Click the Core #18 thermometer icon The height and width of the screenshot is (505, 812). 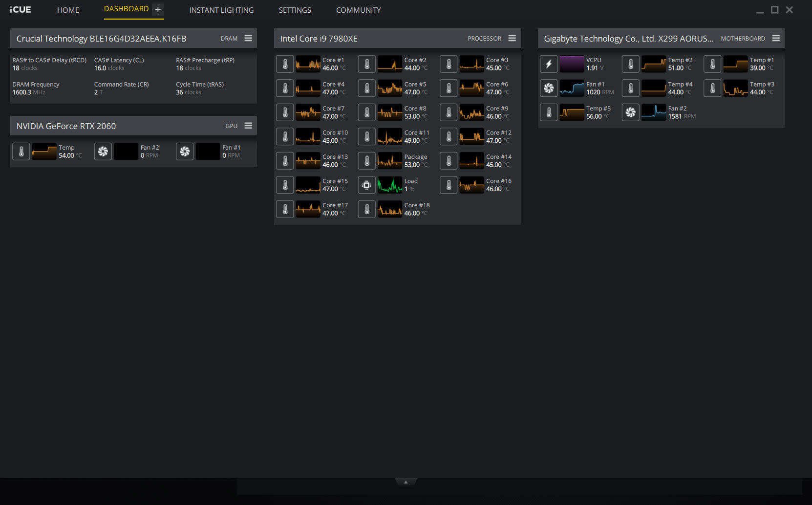coord(367,209)
